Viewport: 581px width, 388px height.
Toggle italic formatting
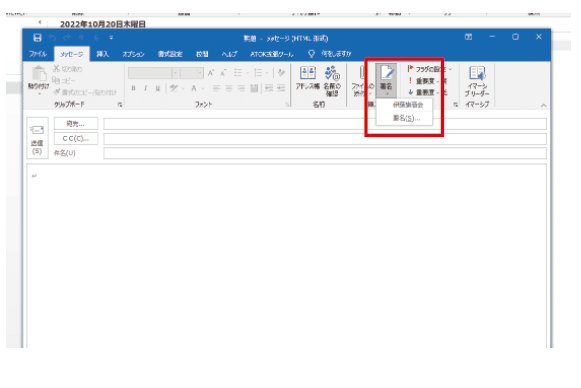(146, 88)
